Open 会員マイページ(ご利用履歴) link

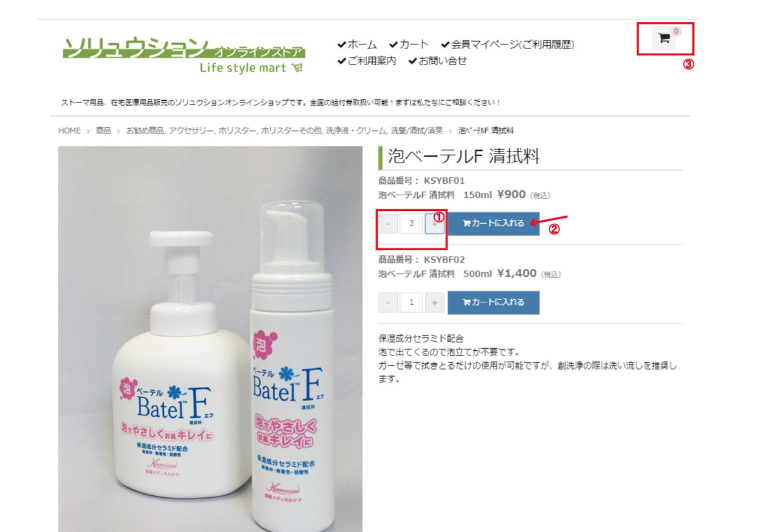point(508,44)
